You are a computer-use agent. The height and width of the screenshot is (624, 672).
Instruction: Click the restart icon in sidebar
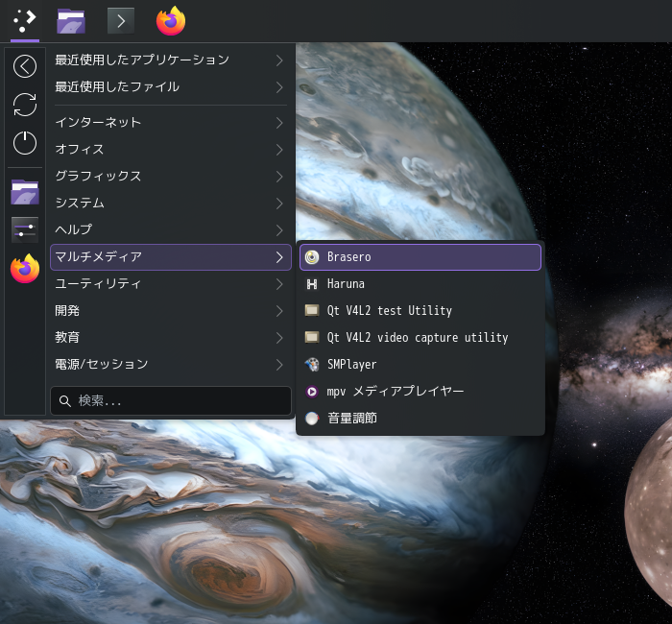click(x=25, y=105)
